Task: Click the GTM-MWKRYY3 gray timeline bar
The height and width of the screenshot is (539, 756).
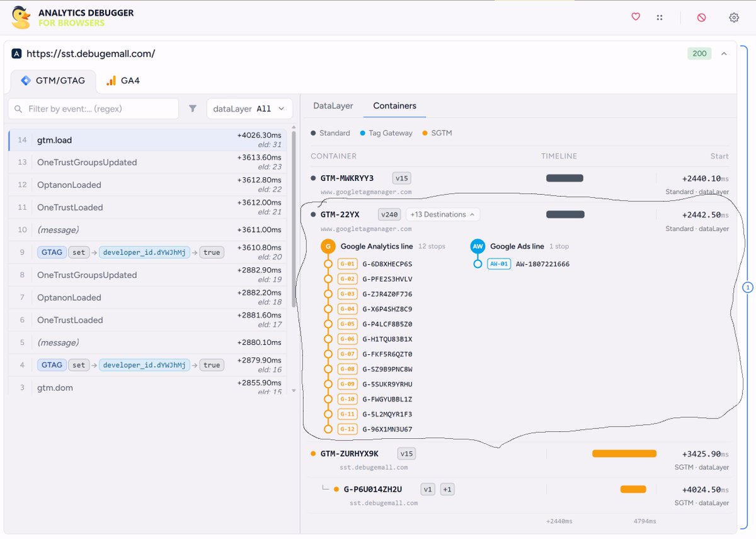Action: click(x=564, y=178)
